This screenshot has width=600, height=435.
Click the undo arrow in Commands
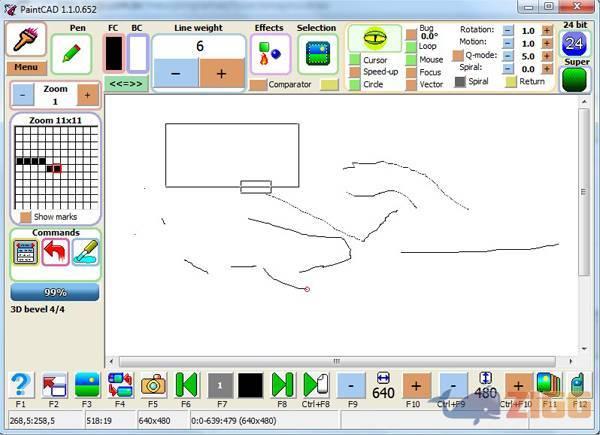click(x=55, y=252)
